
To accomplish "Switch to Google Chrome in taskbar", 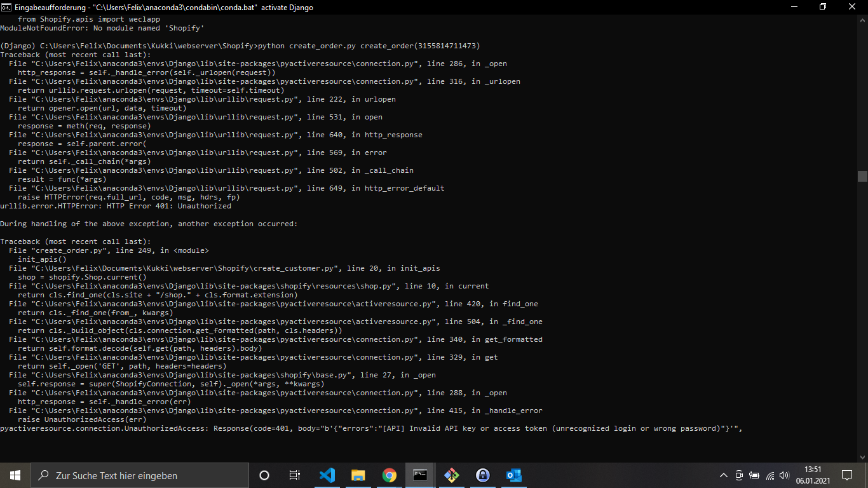I will (x=389, y=475).
